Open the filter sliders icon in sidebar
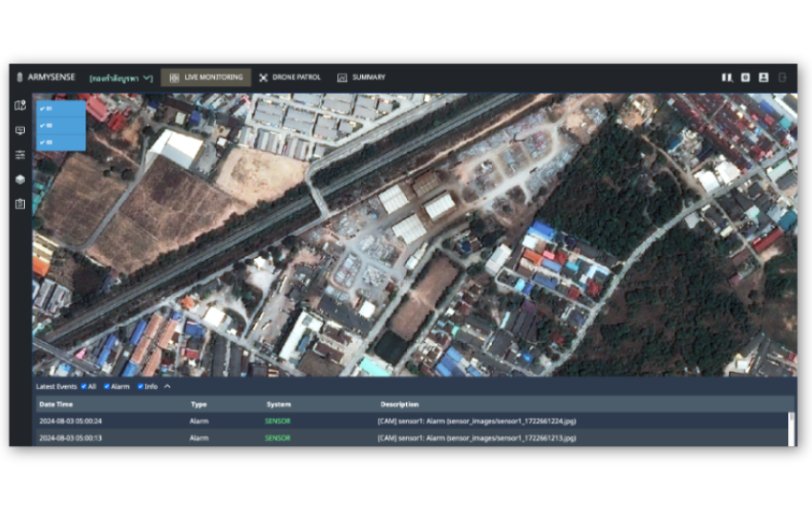 (20, 155)
